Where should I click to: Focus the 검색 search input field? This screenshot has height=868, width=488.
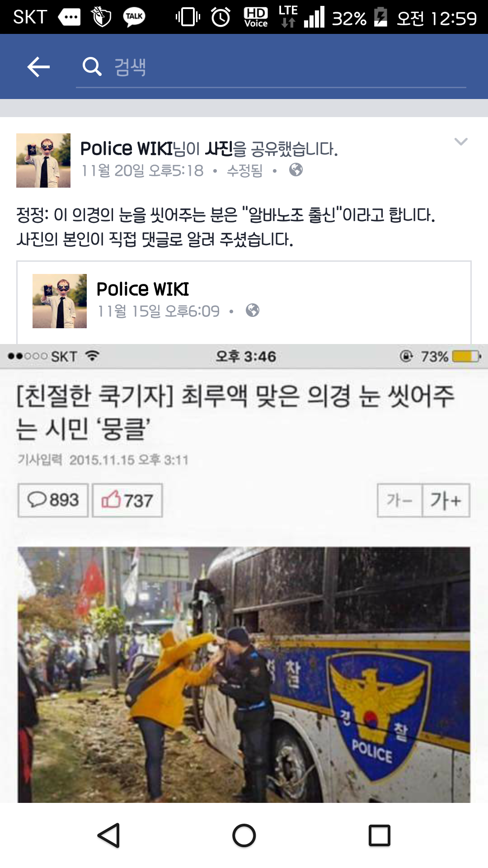[x=271, y=67]
